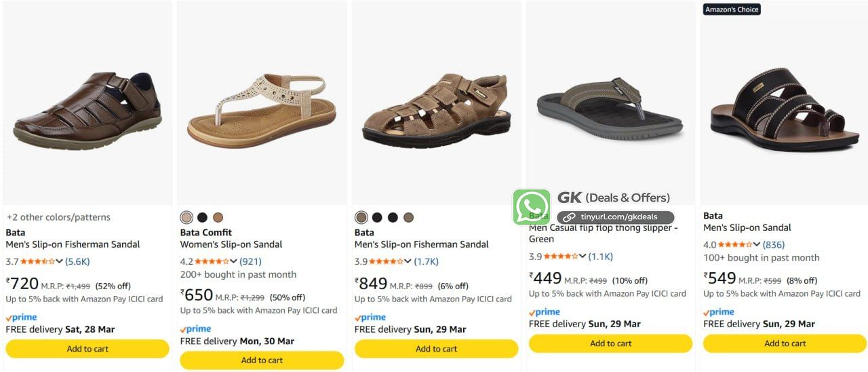Open the 5.6K reviews link
The width and height of the screenshot is (868, 372).
click(x=77, y=261)
